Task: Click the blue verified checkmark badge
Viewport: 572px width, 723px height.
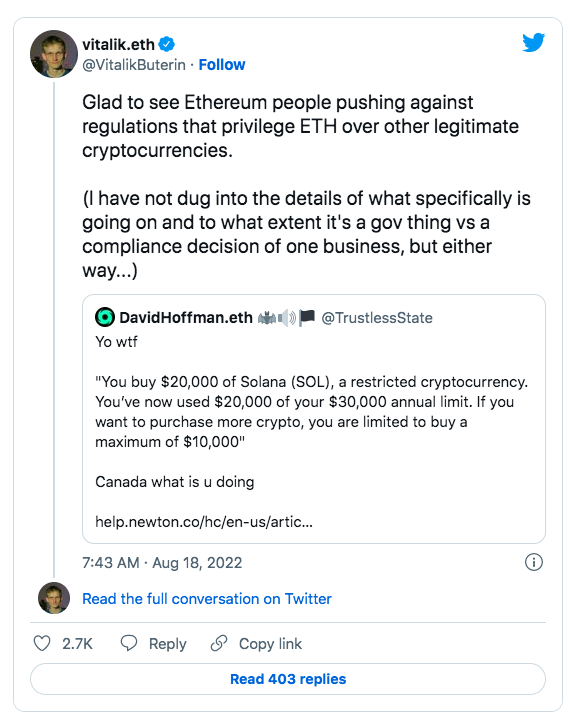Action: (x=166, y=44)
